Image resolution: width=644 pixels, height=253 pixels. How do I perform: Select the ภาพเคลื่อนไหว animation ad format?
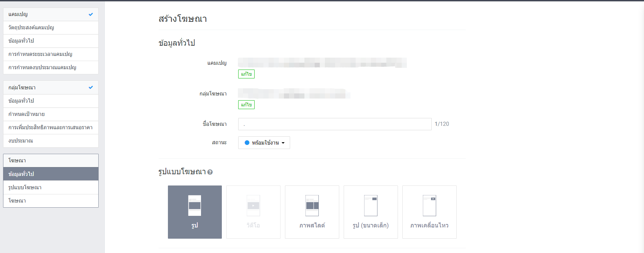coord(429,212)
